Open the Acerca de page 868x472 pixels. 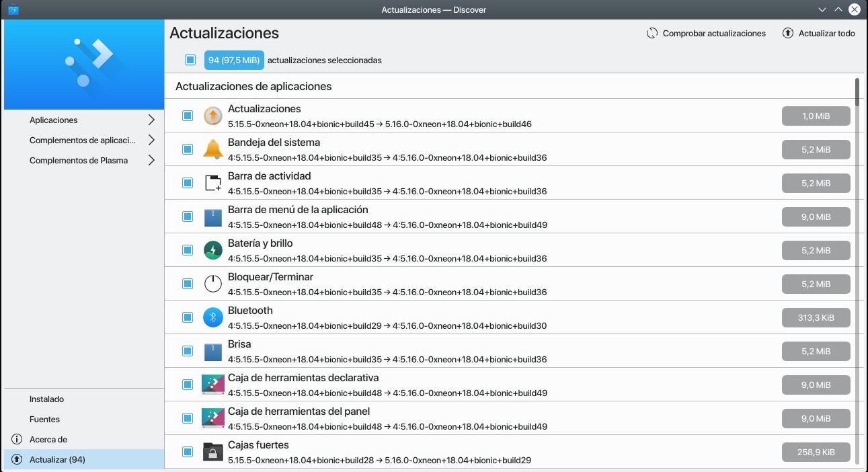click(84, 439)
